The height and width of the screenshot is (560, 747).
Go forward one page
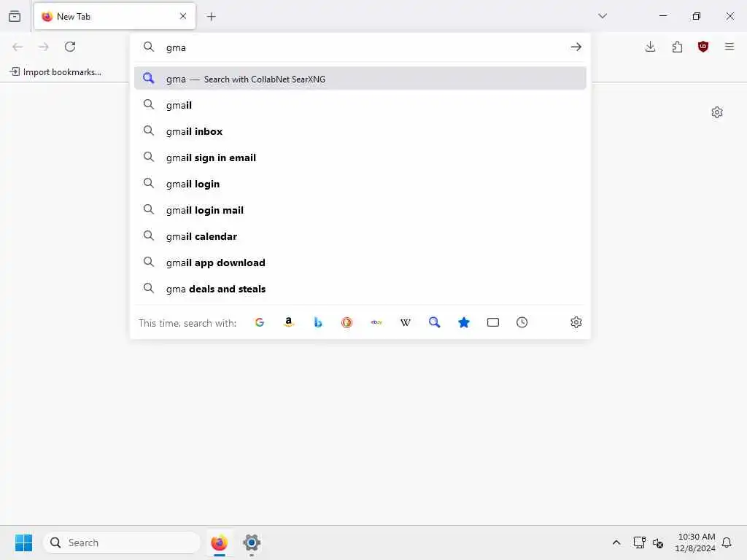pyautogui.click(x=44, y=47)
